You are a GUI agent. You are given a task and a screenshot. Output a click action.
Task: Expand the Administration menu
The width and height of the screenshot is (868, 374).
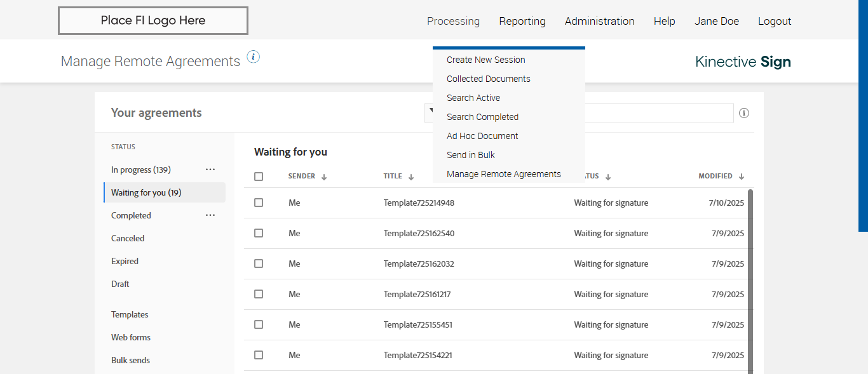click(599, 21)
